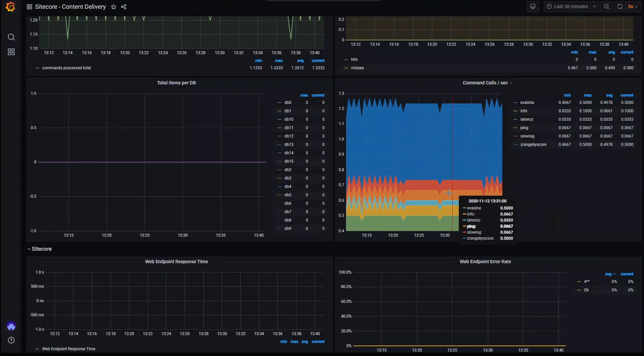This screenshot has width=644, height=356.
Task: Cycle view mode with monitor icon
Action: [533, 7]
